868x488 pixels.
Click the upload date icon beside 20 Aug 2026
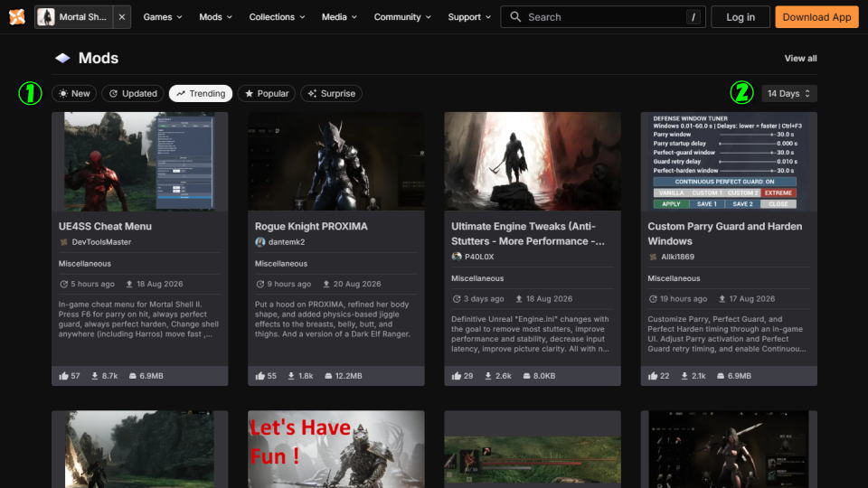(x=326, y=284)
